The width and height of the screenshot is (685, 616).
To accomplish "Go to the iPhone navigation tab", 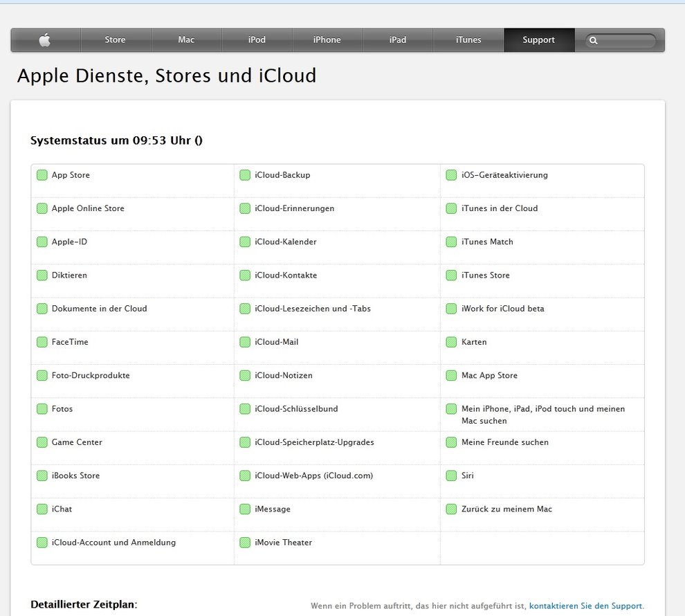I will pos(327,40).
